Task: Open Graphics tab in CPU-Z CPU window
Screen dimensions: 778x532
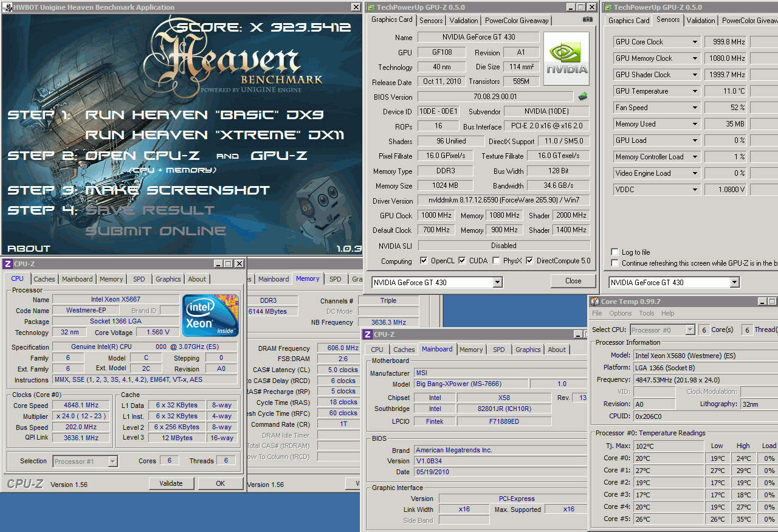Action: coord(168,279)
